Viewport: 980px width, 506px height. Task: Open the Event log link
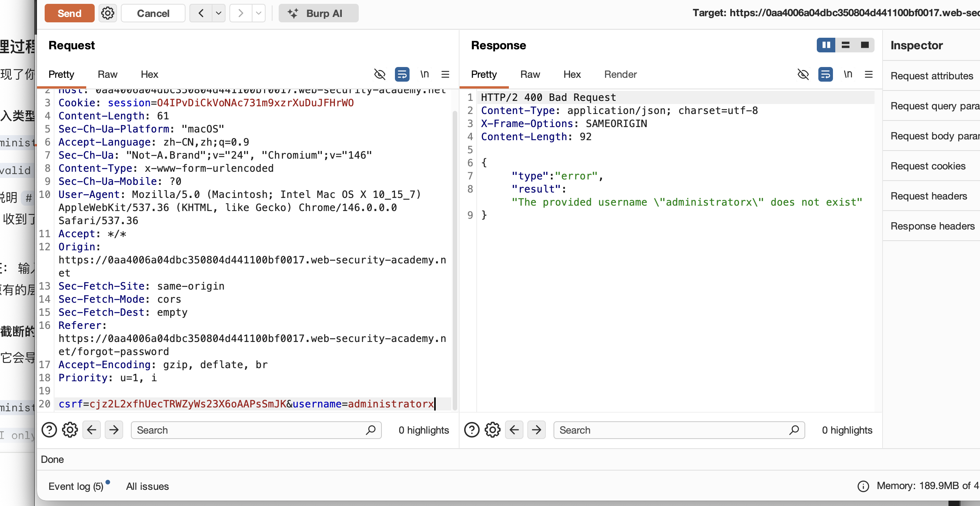point(76,486)
